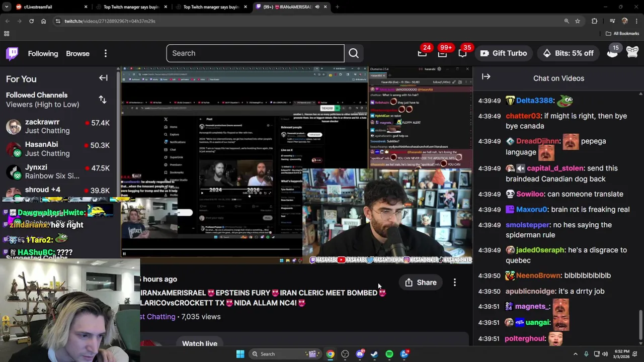Open the Browse page
Screen dimensions: 644x362
click(x=77, y=53)
